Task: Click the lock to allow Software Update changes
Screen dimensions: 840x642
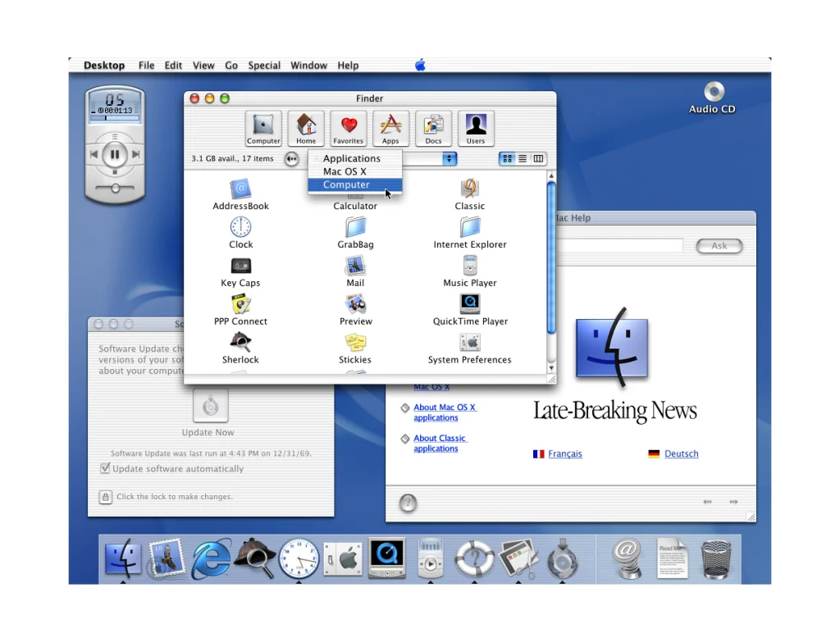Action: point(105,497)
